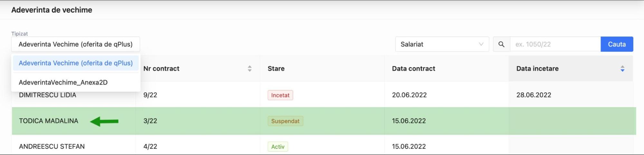Click the ANDREESCU STEFAN employee name
This screenshot has width=644, height=155.
pyautogui.click(x=52, y=146)
